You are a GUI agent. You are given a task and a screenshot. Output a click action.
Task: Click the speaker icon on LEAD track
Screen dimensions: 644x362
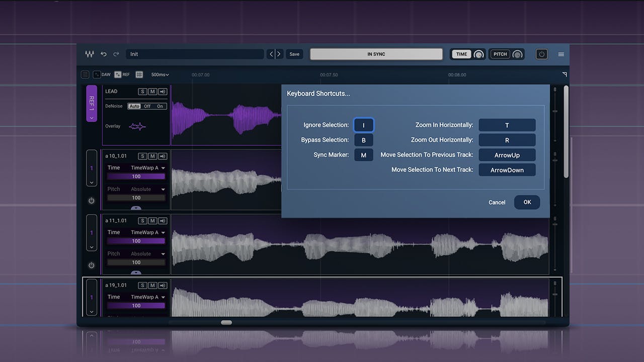[x=163, y=92]
